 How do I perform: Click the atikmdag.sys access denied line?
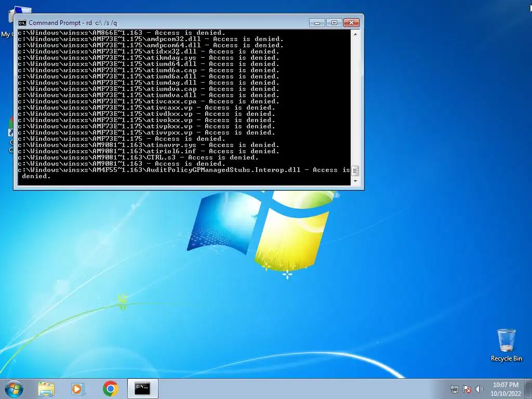(149, 58)
